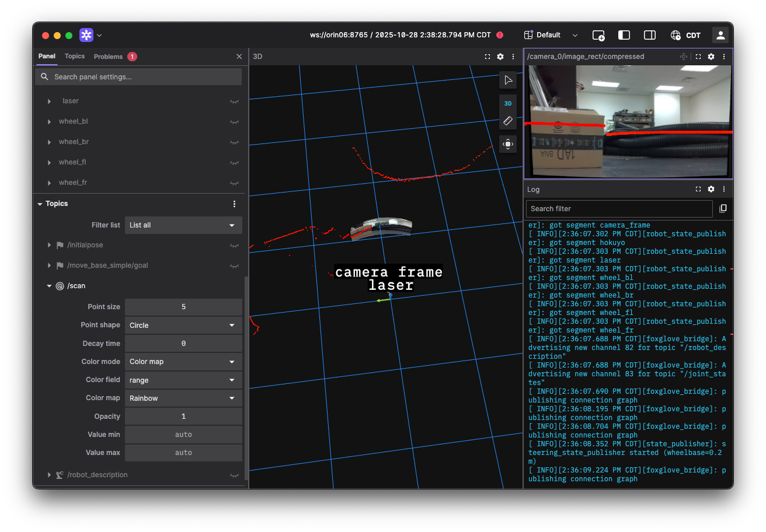Open the Default layout dropdown

[x=550, y=35]
